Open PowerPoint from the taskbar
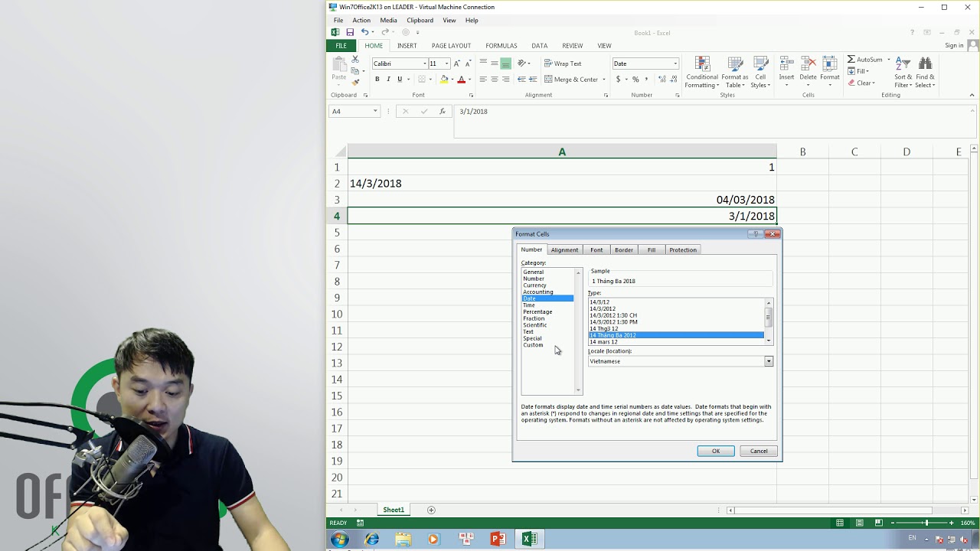Viewport: 980px width, 551px height. pos(498,540)
